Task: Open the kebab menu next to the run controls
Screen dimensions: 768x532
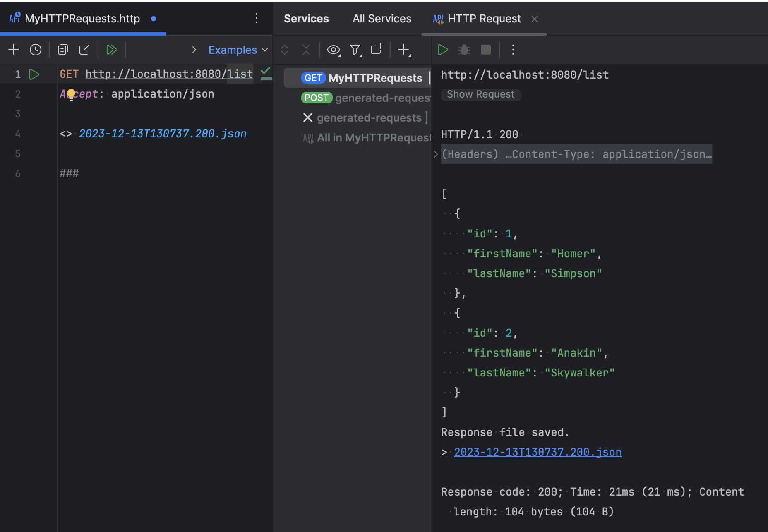Action: pos(512,49)
